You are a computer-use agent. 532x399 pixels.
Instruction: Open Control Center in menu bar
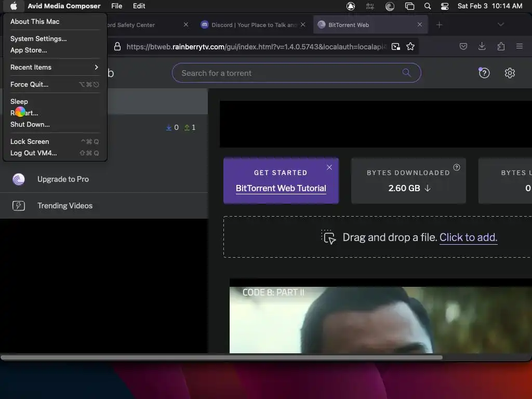[445, 6]
